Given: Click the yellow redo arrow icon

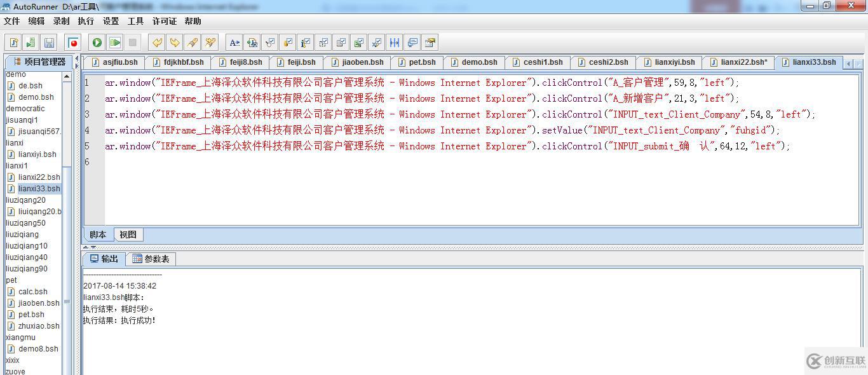Looking at the screenshot, I should 174,43.
